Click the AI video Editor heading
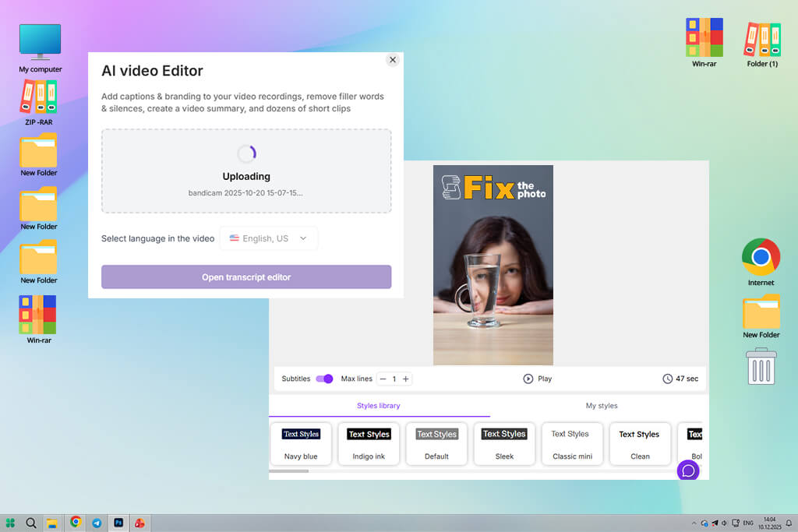This screenshot has height=532, width=798. pos(152,71)
